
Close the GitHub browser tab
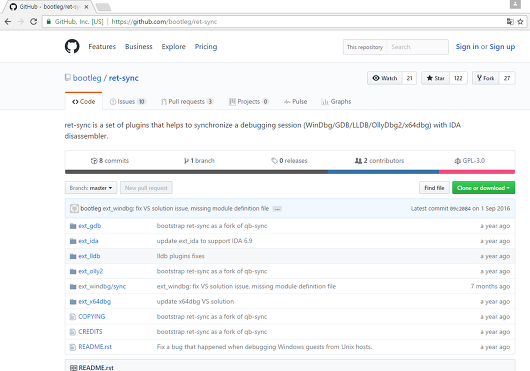[x=86, y=7]
